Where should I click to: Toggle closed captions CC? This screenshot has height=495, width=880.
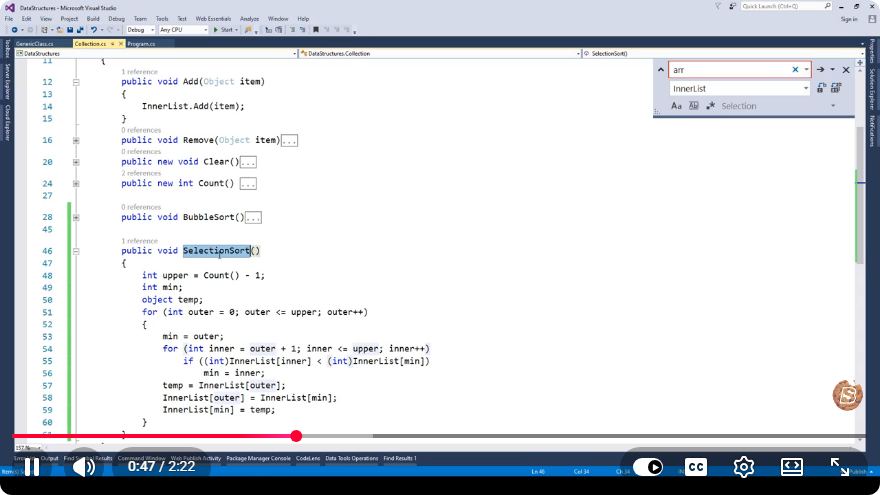[696, 467]
